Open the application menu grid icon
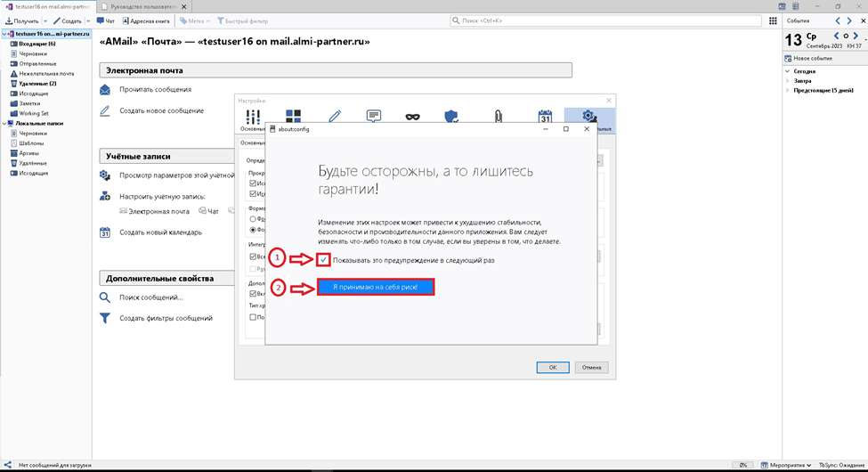The height and width of the screenshot is (472, 868). (773, 20)
